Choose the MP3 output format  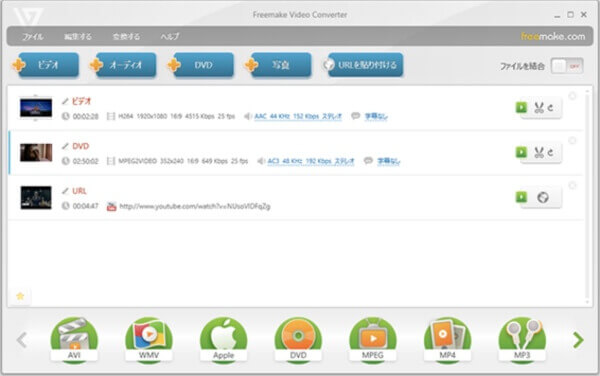522,340
